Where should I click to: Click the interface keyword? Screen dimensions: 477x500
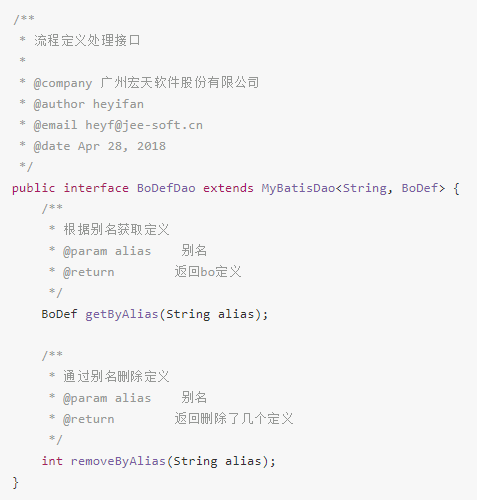pyautogui.click(x=96, y=188)
